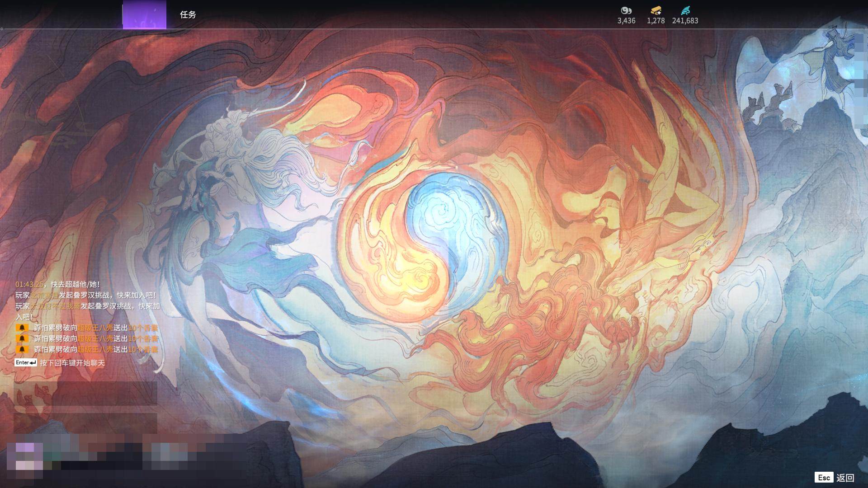Click the gold ingot recharge icon
Image resolution: width=868 pixels, height=488 pixels.
tap(656, 10)
